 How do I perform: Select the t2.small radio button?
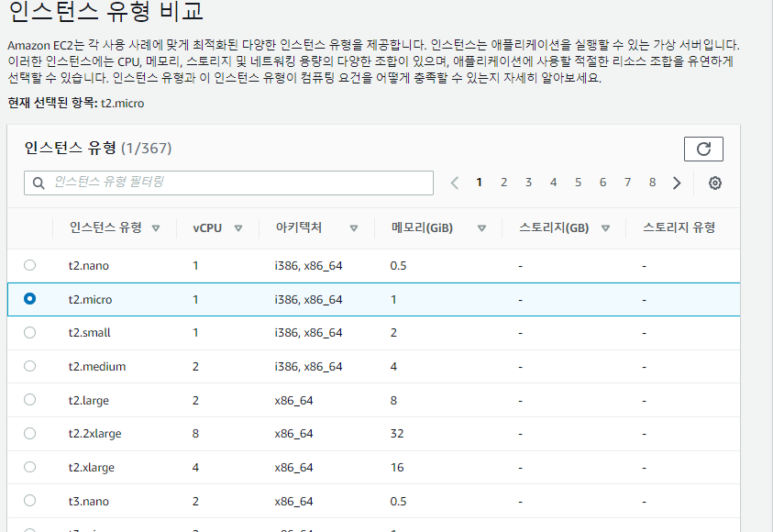[x=29, y=332]
